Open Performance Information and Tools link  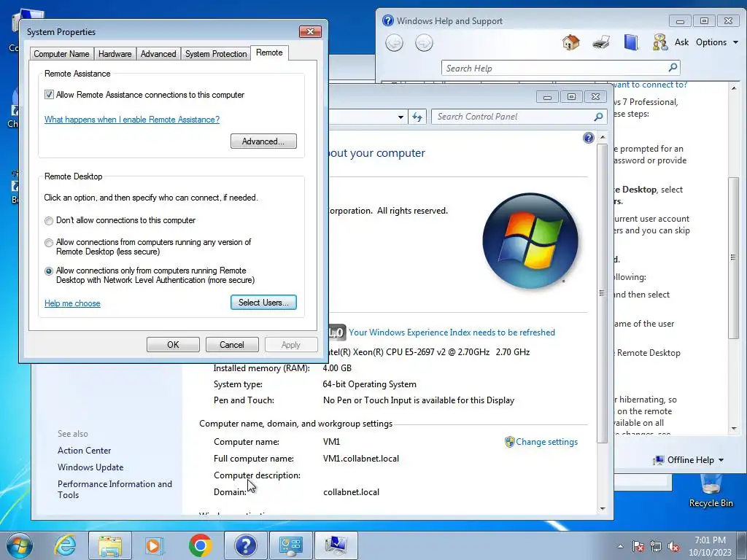point(115,489)
